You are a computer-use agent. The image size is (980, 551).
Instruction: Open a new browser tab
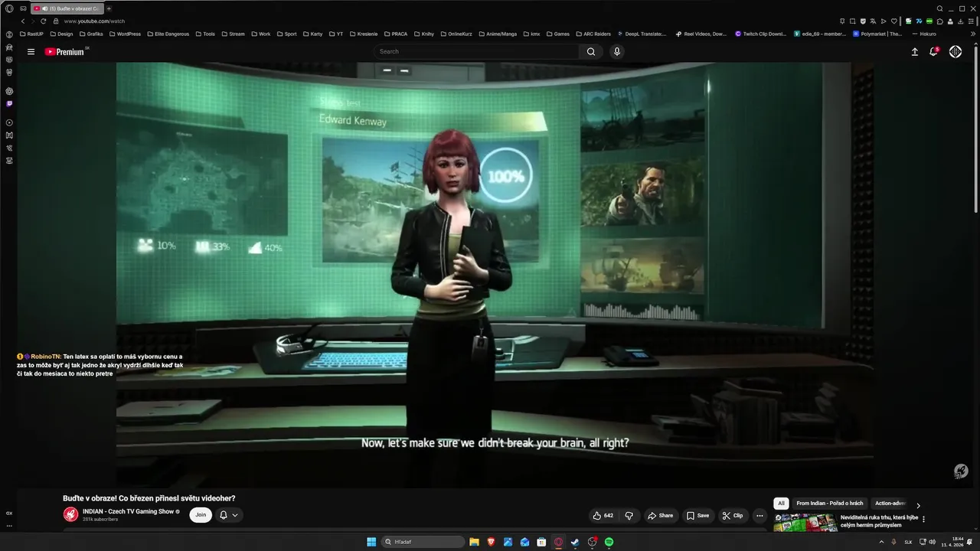109,8
